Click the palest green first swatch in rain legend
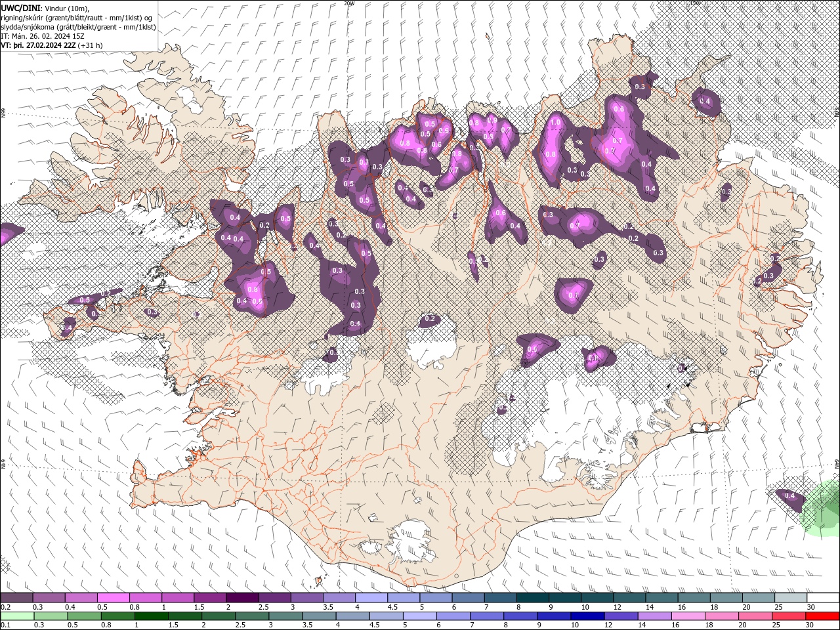 point(16,616)
